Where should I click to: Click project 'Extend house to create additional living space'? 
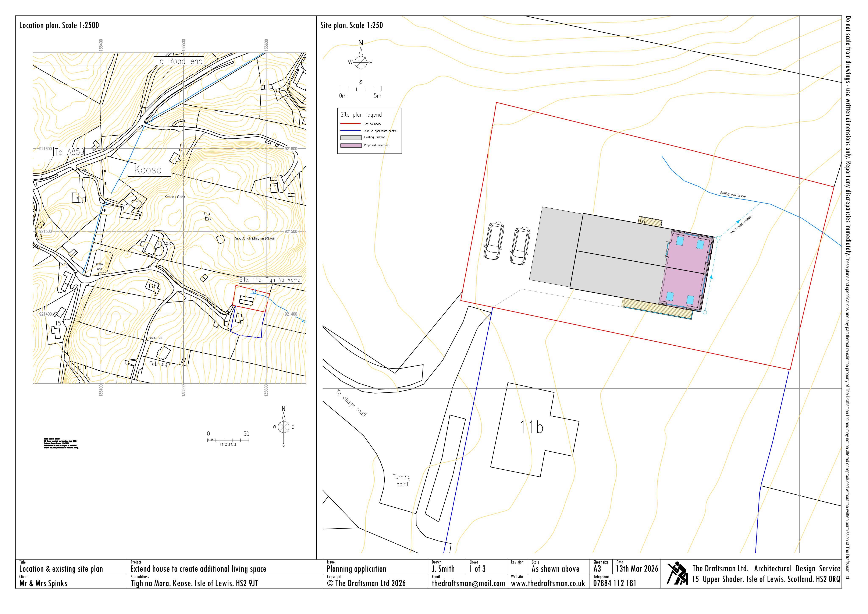tap(199, 569)
